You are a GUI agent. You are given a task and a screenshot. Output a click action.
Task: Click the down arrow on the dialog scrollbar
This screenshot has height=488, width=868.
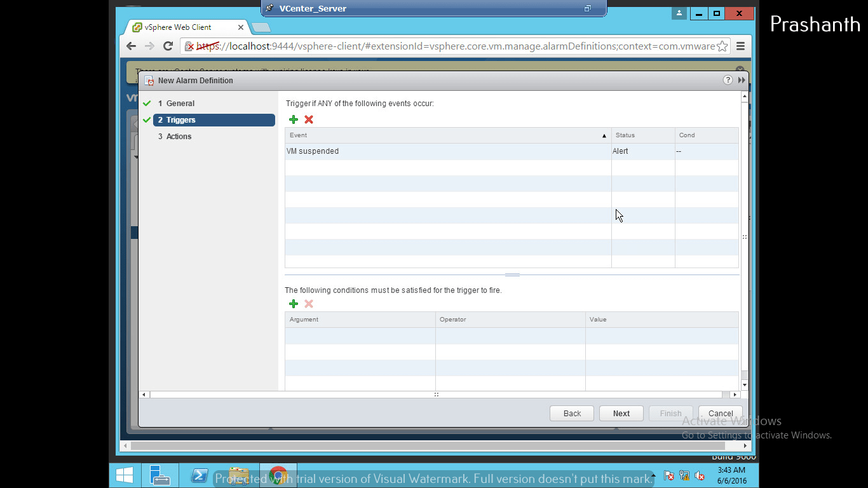point(744,384)
